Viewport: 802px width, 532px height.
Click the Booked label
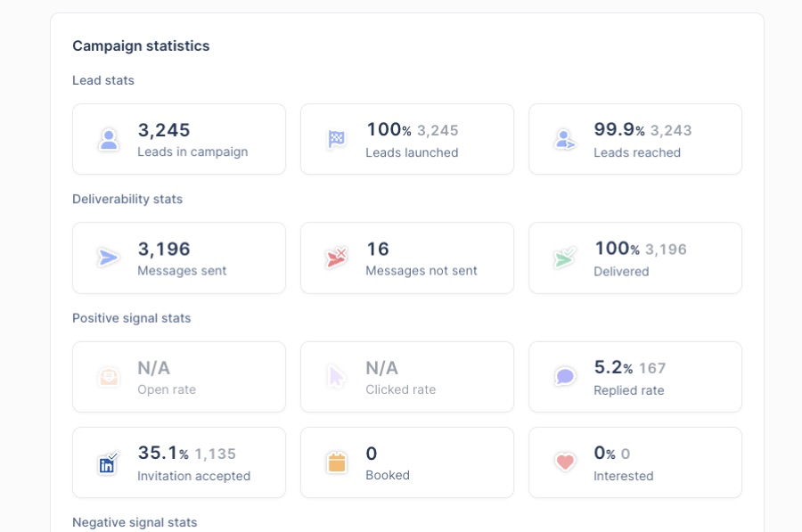pyautogui.click(x=388, y=475)
